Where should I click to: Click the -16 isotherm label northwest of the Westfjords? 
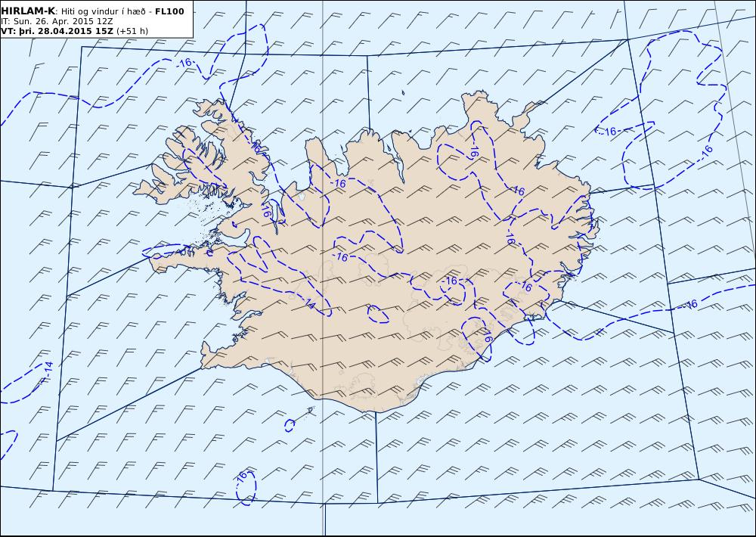point(184,62)
